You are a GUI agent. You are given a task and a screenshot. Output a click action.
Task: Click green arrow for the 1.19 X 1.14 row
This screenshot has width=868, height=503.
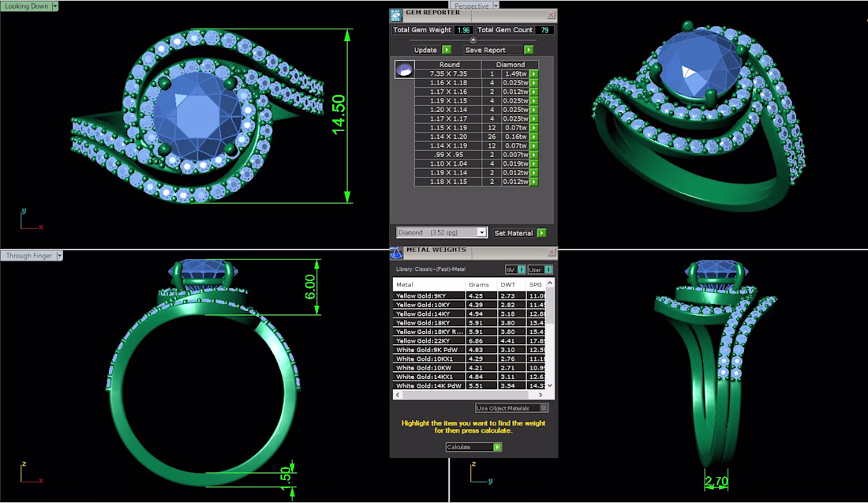pyautogui.click(x=533, y=172)
